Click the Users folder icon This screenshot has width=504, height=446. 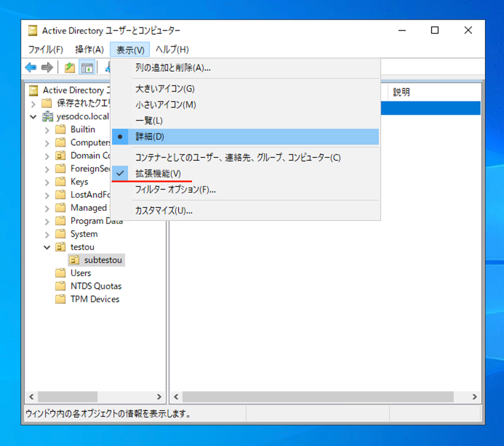pyautogui.click(x=61, y=273)
